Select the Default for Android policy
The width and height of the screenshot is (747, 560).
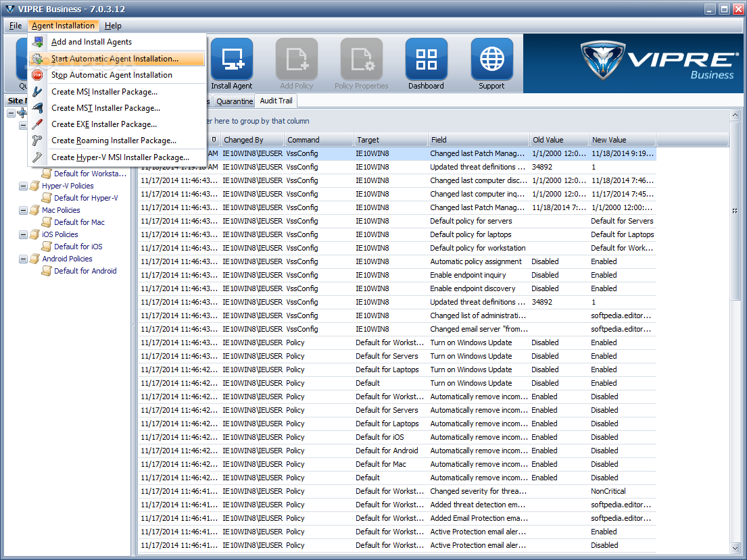(x=85, y=270)
